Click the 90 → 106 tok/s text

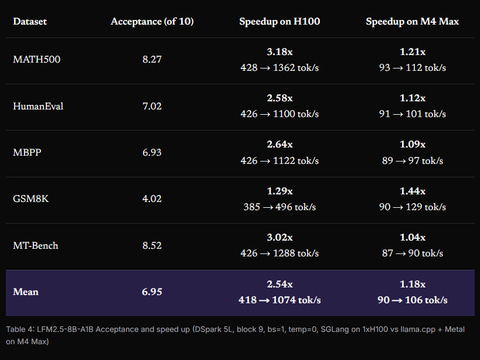click(412, 300)
